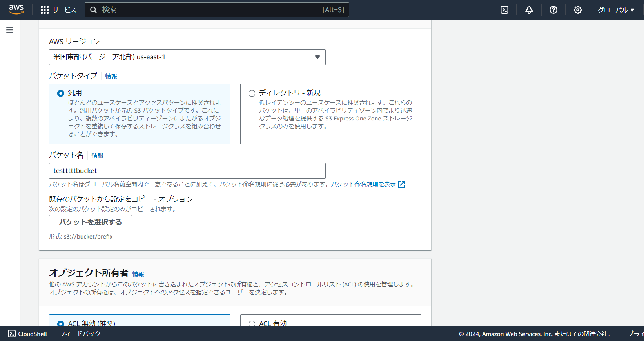644x341 pixels.
Task: Open the settings gear icon
Action: (578, 10)
